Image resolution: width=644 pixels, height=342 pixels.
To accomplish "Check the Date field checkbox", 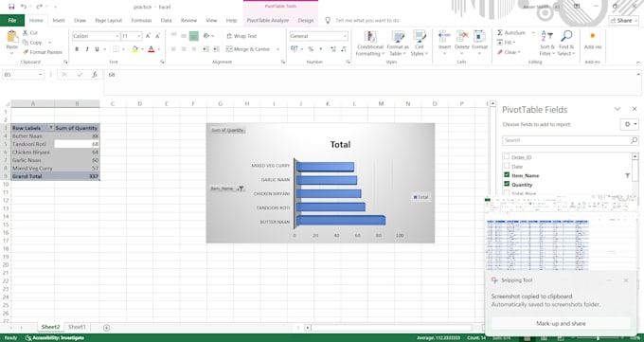I will 507,166.
